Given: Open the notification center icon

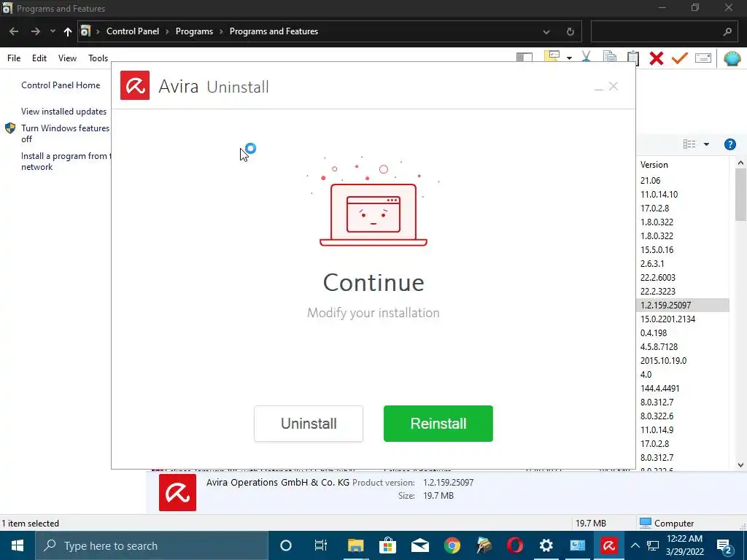Looking at the screenshot, I should tap(724, 547).
